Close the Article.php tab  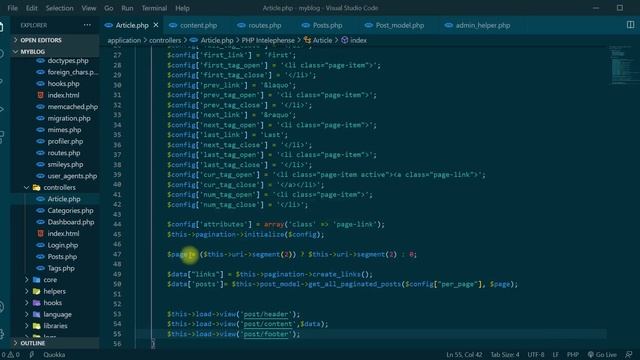(156, 25)
